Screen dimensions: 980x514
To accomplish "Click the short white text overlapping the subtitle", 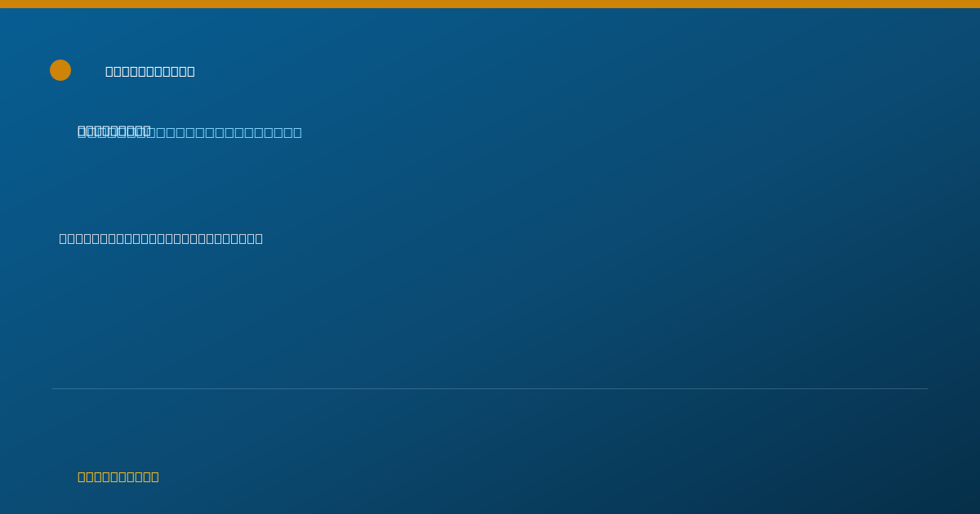I will 114,131.
